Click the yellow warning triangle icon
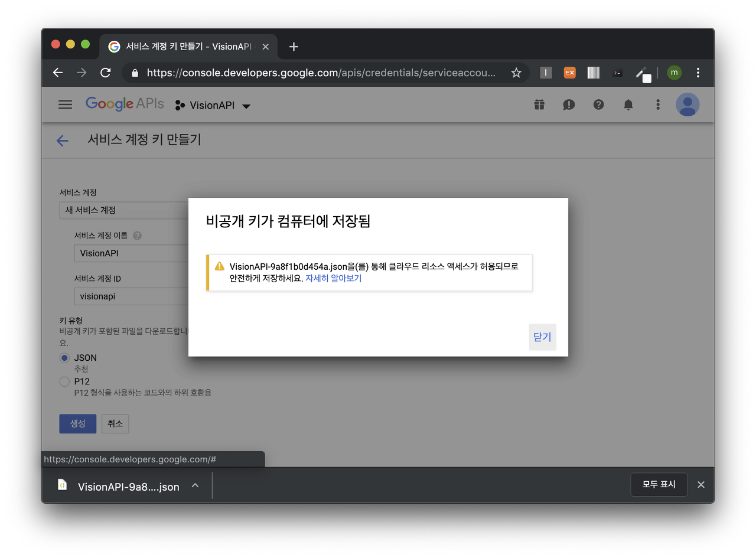Viewport: 756px width, 558px height. 219,266
